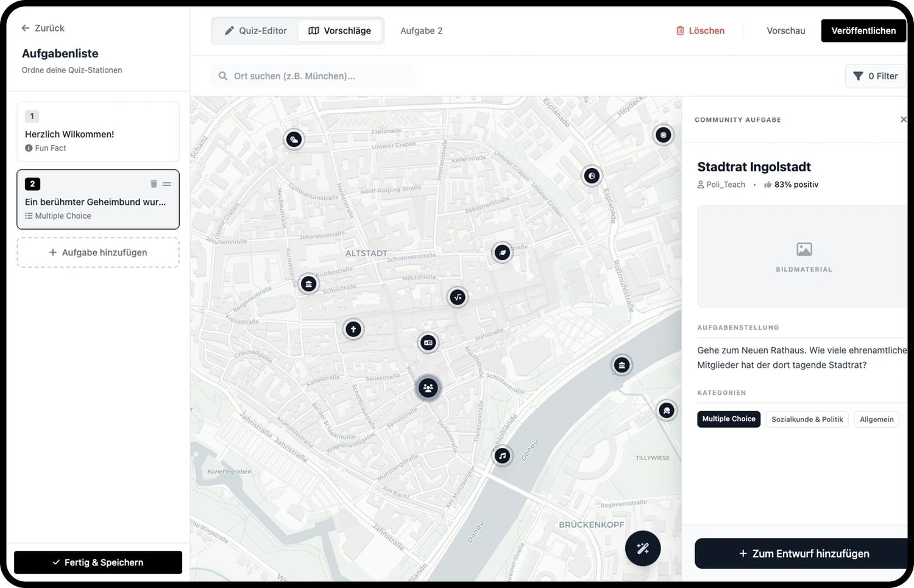Image resolution: width=914 pixels, height=588 pixels.
Task: Open the language AB map marker
Action: coord(428,342)
